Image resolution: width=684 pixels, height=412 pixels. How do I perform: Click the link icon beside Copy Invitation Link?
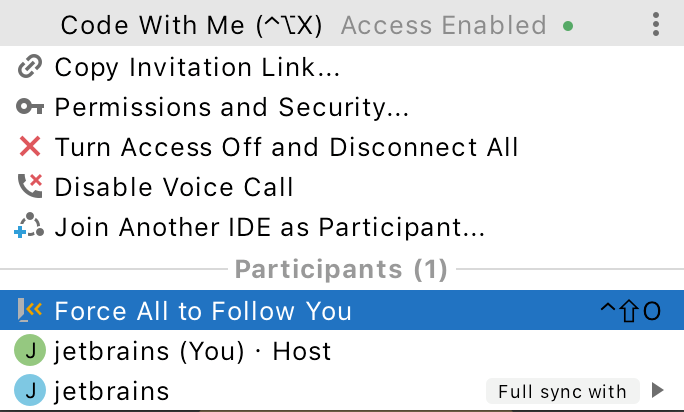(30, 68)
